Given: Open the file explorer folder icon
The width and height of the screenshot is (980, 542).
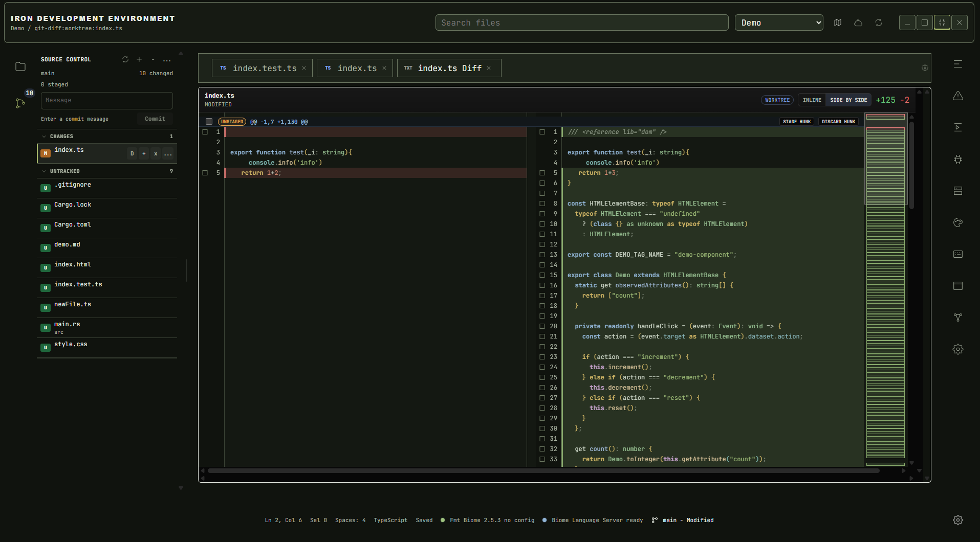Looking at the screenshot, I should point(20,66).
